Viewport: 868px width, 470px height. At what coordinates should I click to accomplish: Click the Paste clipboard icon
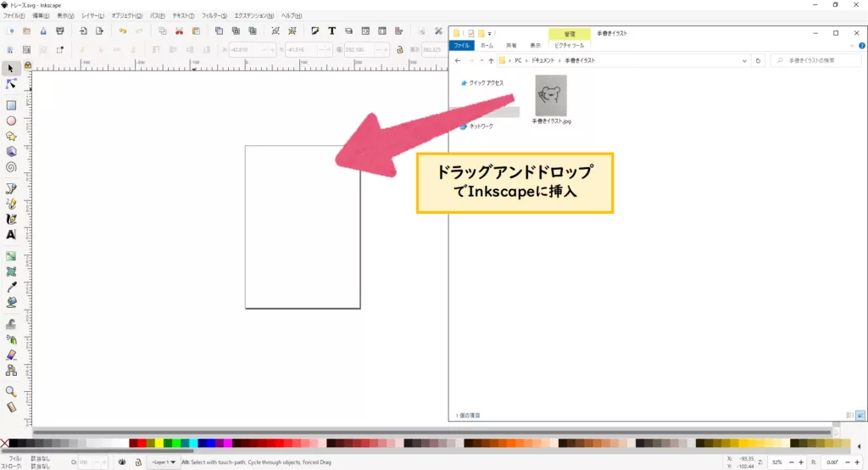[196, 31]
